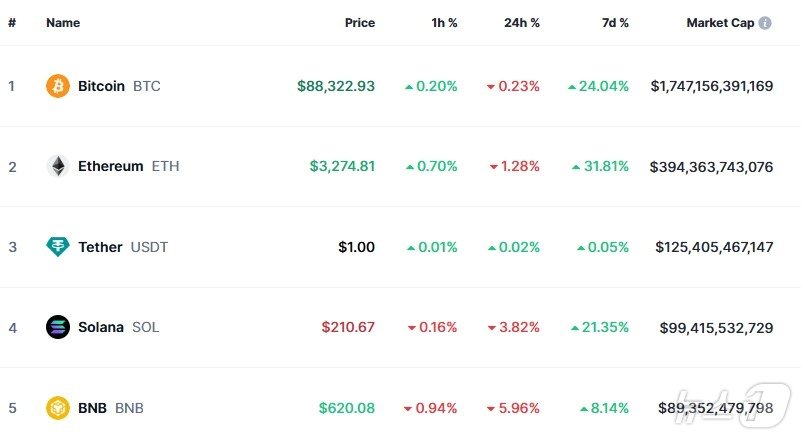The image size is (801, 440).
Task: Open the Bitcoin name link
Action: click(x=101, y=86)
